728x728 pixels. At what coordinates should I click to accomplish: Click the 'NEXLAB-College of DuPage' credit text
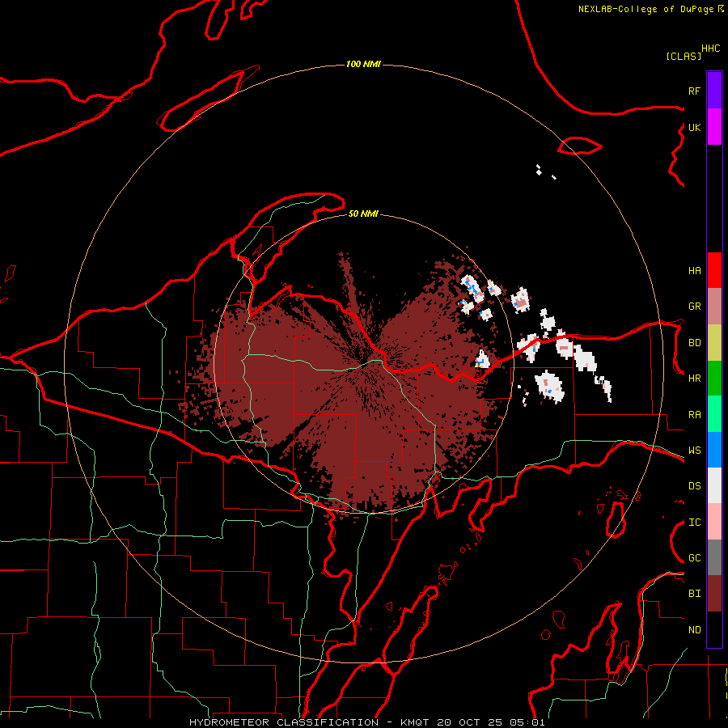[645, 9]
